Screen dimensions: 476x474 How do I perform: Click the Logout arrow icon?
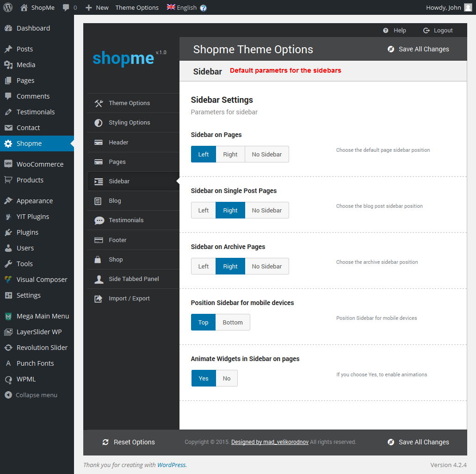tap(426, 31)
